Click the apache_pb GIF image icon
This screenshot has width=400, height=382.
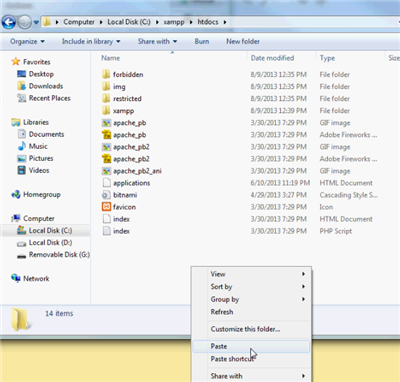coord(106,123)
